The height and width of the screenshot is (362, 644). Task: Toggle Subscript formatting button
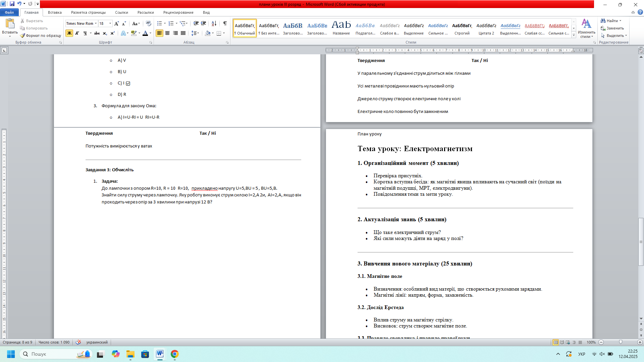(x=105, y=33)
